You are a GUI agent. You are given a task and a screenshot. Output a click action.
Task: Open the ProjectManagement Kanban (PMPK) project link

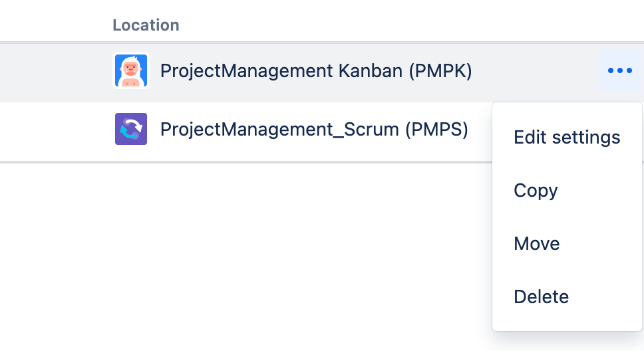tap(316, 71)
